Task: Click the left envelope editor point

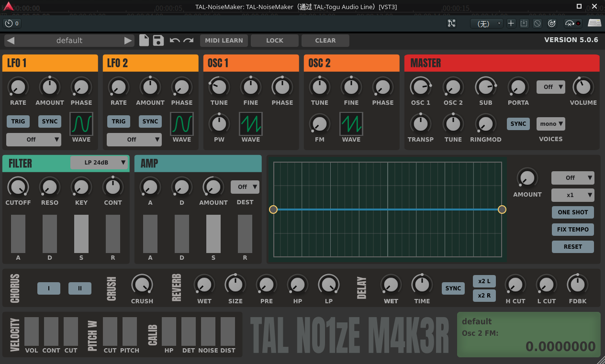Action: pos(273,209)
